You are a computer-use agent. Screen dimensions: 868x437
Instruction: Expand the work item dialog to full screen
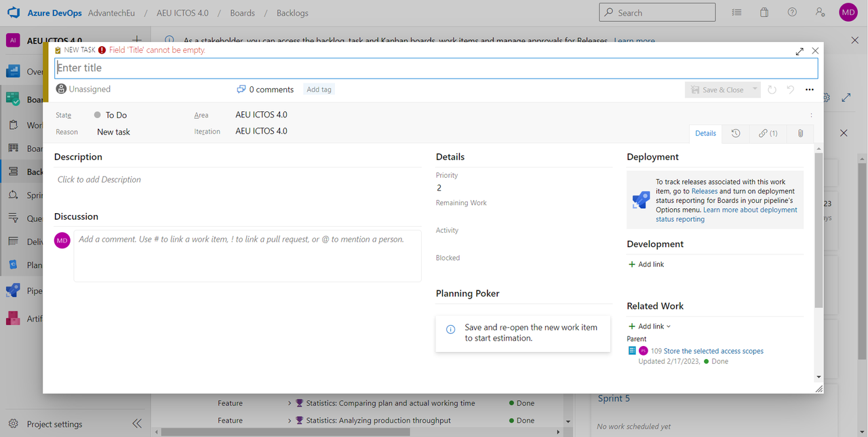800,51
